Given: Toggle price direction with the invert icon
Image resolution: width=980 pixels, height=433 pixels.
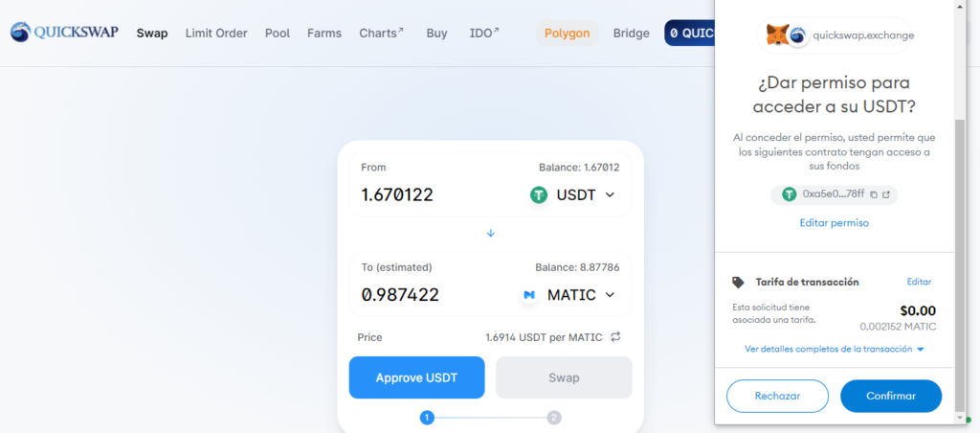Looking at the screenshot, I should (616, 337).
